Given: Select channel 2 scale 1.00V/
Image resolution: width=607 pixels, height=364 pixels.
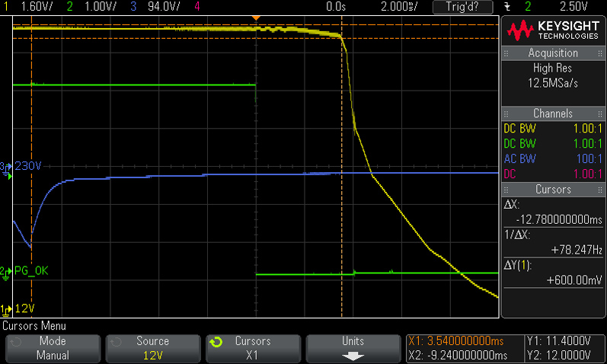Looking at the screenshot, I should pyautogui.click(x=101, y=7).
